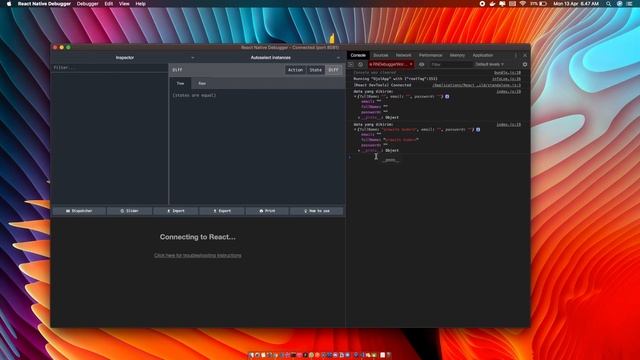The height and width of the screenshot is (360, 640).
Task: Click the clear console icon
Action: click(360, 64)
